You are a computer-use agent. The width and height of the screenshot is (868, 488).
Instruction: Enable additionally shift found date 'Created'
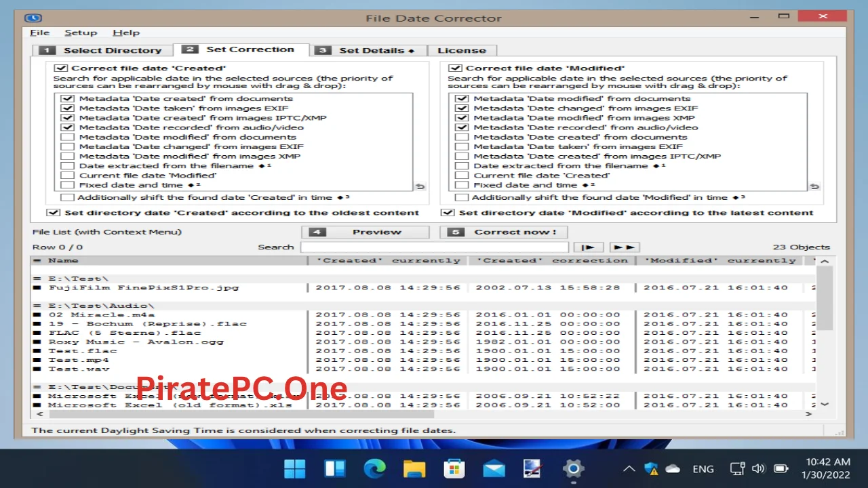point(67,197)
